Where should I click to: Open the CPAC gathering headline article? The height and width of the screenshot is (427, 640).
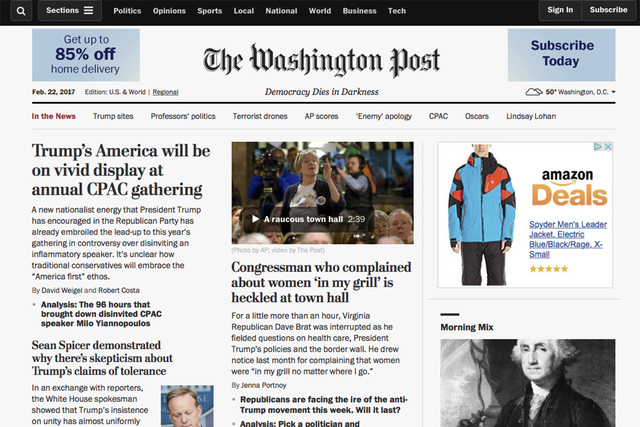121,170
